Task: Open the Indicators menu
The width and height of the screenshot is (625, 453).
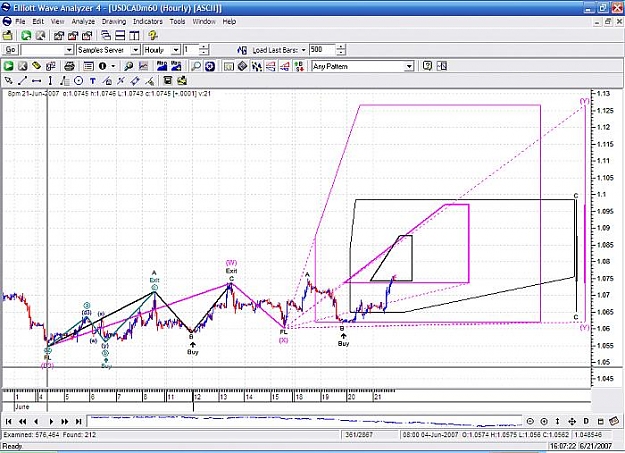Action: point(147,22)
